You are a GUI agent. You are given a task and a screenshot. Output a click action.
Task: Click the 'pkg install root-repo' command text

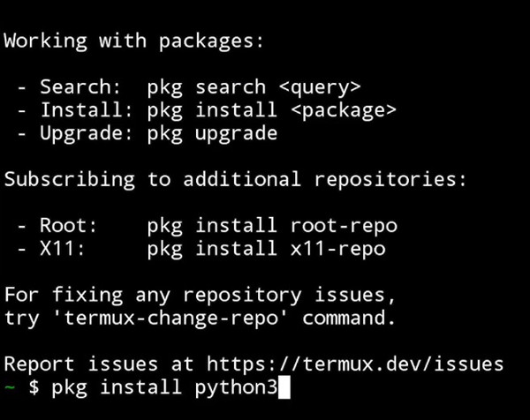coord(272,225)
